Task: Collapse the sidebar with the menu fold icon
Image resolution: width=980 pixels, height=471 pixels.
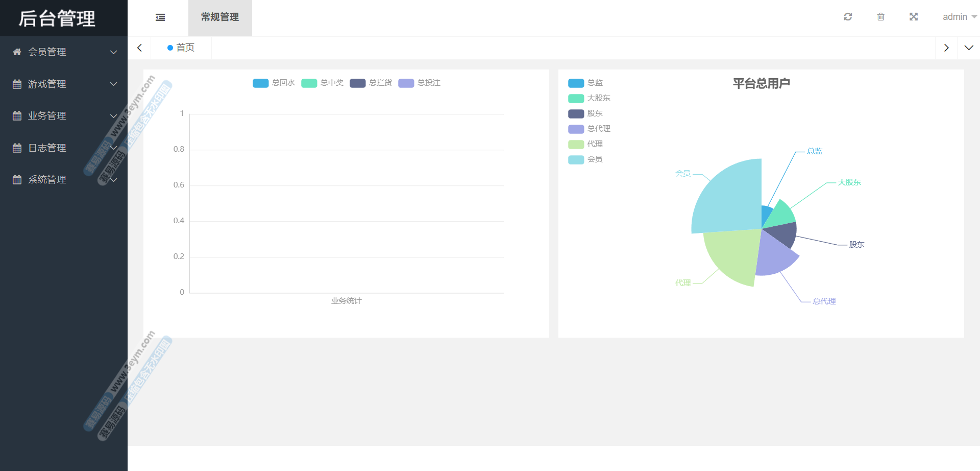Action: (x=160, y=17)
